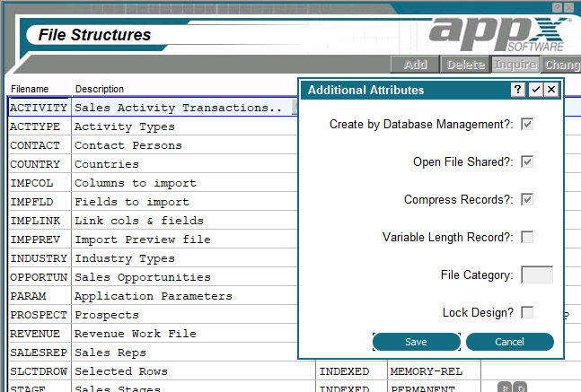Accept with the checkmark title-bar icon
The width and height of the screenshot is (581, 392).
[536, 90]
